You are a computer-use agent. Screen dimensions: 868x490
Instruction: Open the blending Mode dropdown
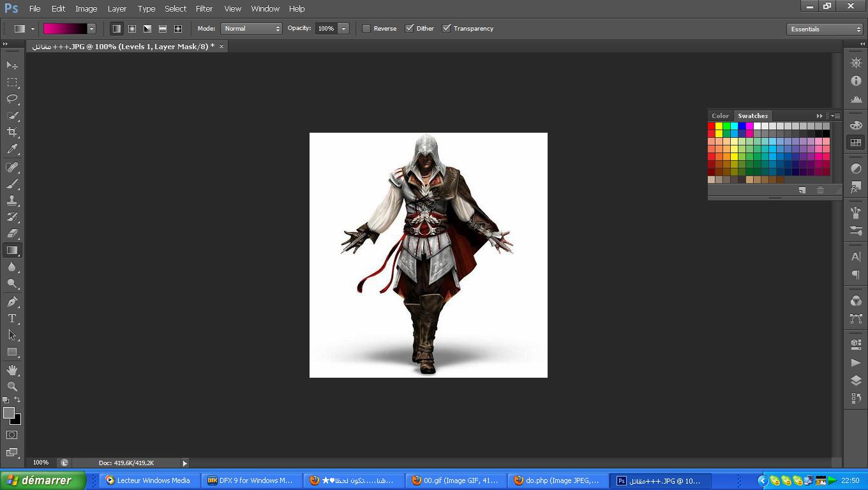(251, 29)
